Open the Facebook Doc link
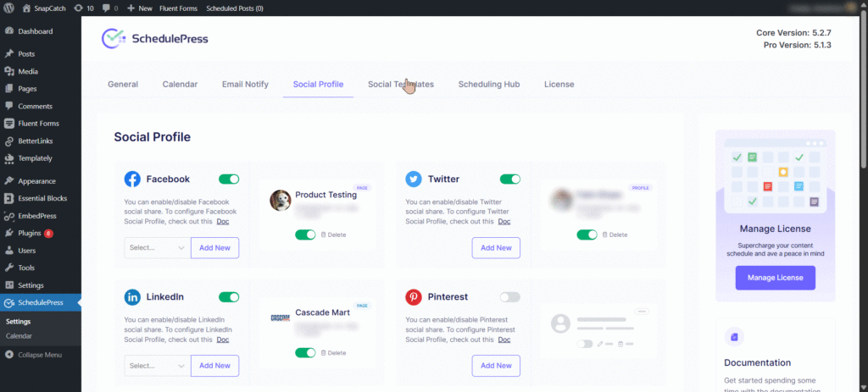Screen dimensions: 868x392 pos(223,222)
